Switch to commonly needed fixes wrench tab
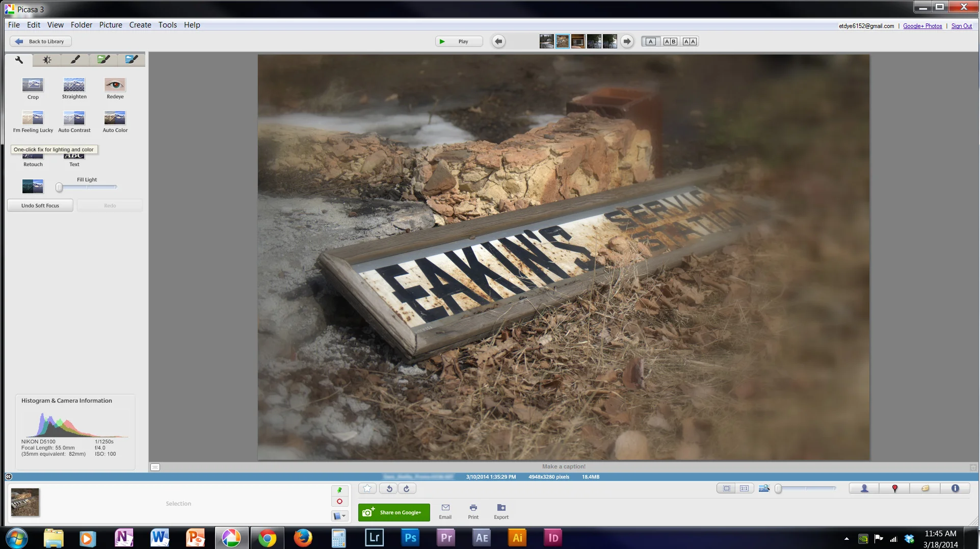Screen dimensions: 980x549 pyautogui.click(x=19, y=60)
